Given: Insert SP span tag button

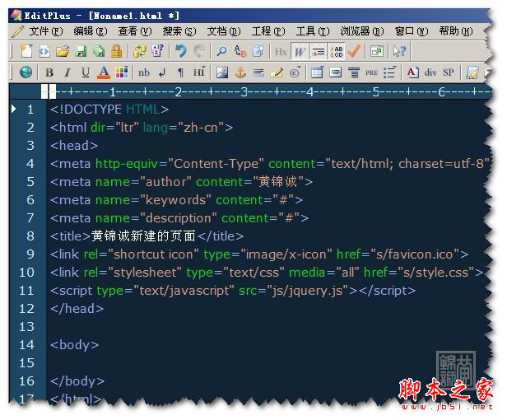Looking at the screenshot, I should 448,72.
